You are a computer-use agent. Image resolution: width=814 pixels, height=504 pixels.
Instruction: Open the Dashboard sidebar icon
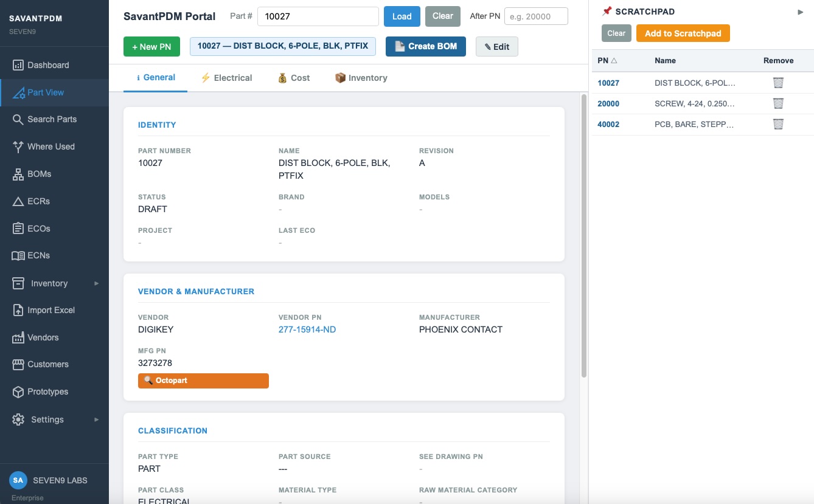tap(18, 65)
